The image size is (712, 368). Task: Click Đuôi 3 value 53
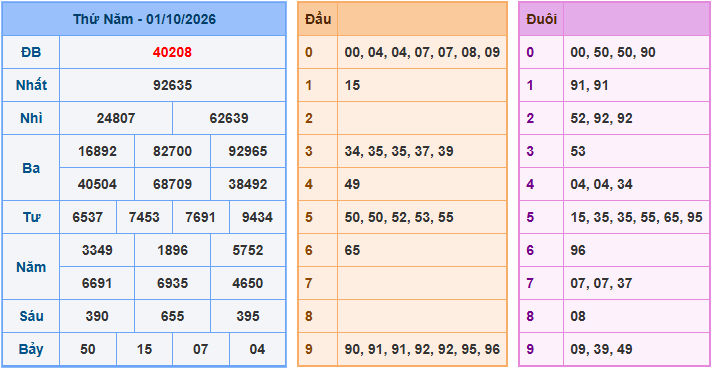578,151
